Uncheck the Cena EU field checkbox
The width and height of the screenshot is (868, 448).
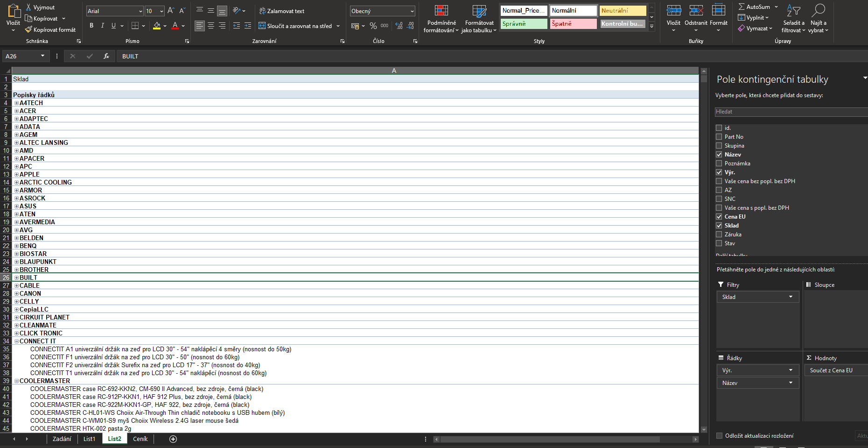719,217
